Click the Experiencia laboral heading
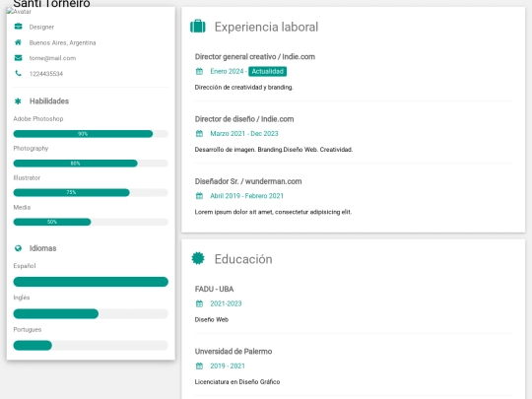 (x=266, y=27)
